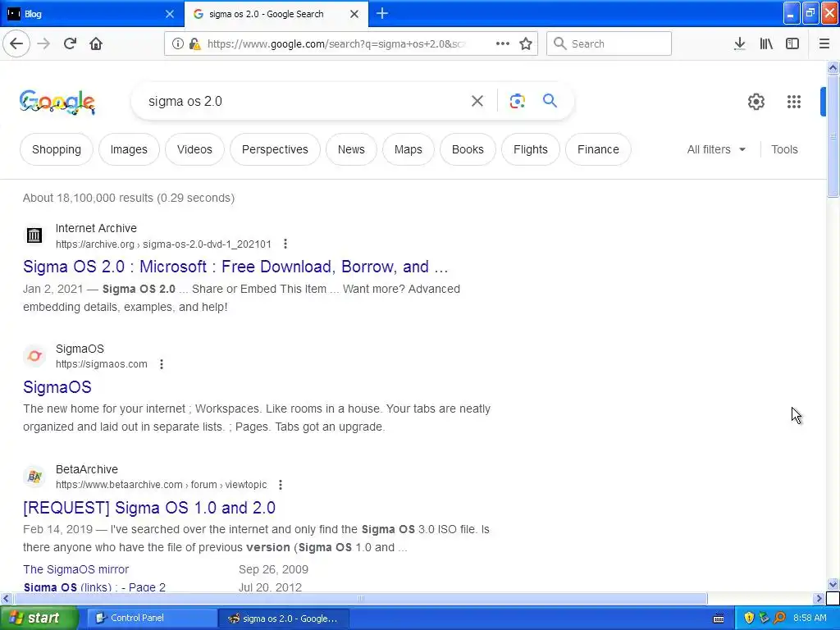
Task: Click the vertical scrollbar up arrow
Action: coord(833,67)
